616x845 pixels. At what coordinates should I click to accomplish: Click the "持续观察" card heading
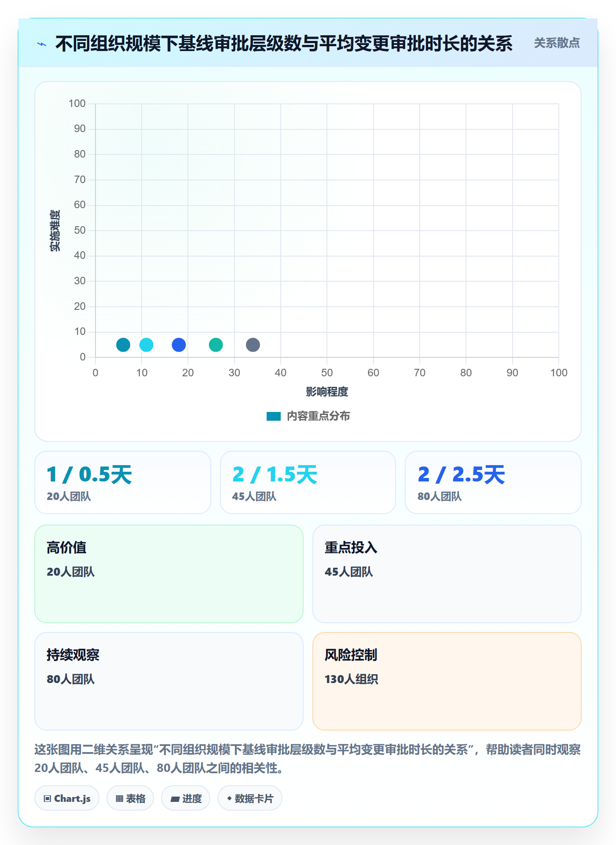click(x=73, y=655)
